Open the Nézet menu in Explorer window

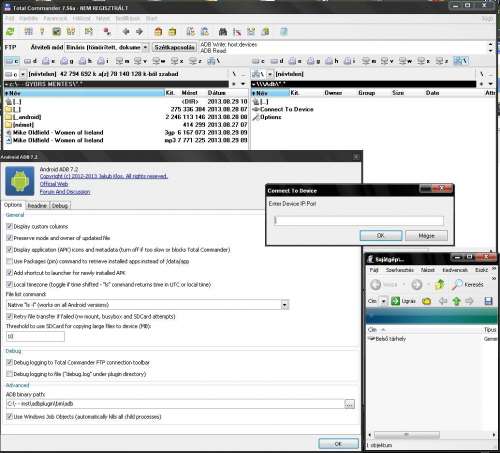(428, 270)
